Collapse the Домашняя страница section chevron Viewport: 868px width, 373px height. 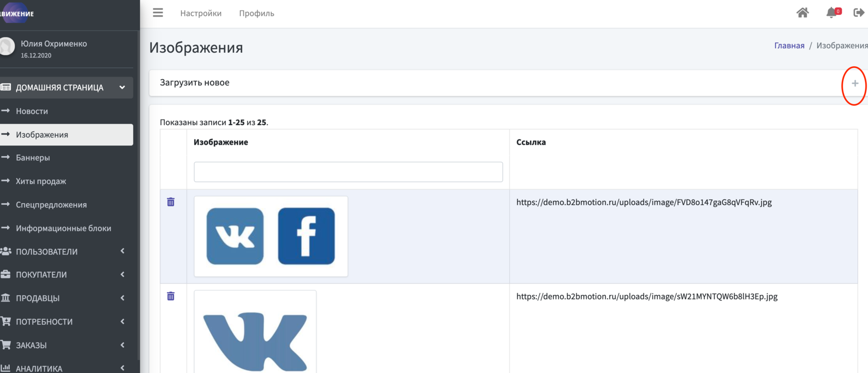coord(122,87)
